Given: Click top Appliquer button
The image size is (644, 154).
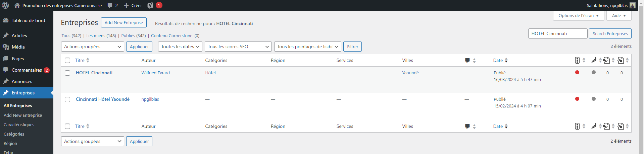Looking at the screenshot, I should 139,47.
